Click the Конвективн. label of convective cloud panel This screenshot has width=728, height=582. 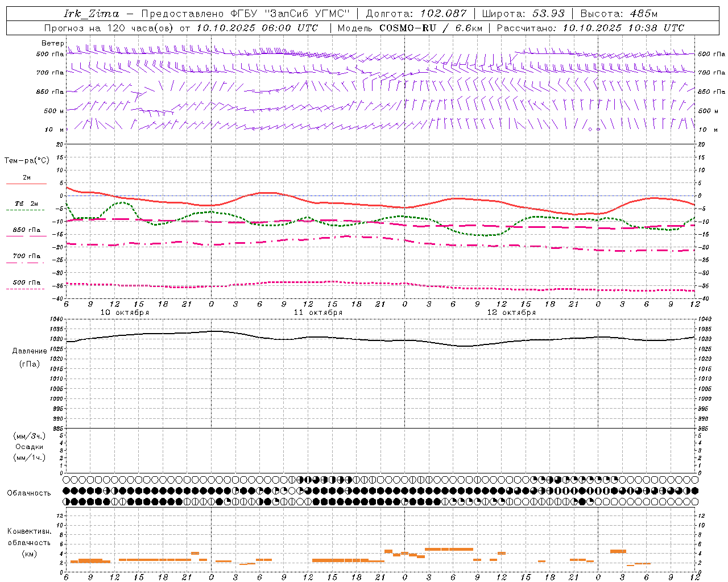(x=30, y=531)
